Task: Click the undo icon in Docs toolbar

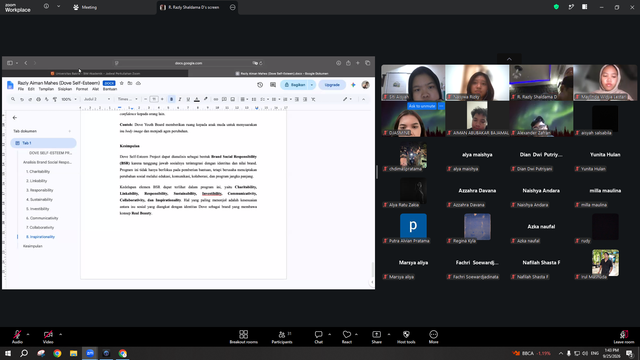Action: coord(22,99)
